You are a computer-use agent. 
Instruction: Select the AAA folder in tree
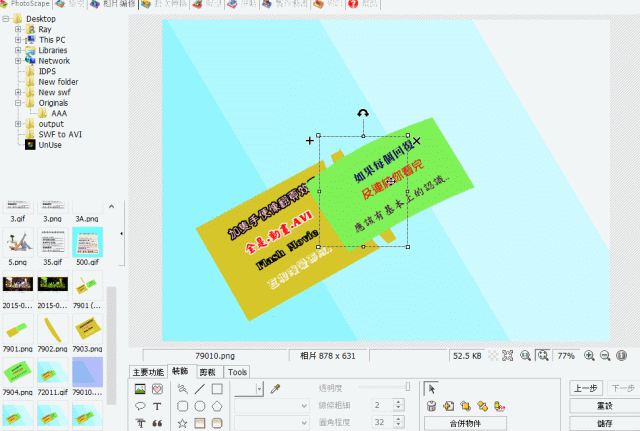click(x=59, y=113)
